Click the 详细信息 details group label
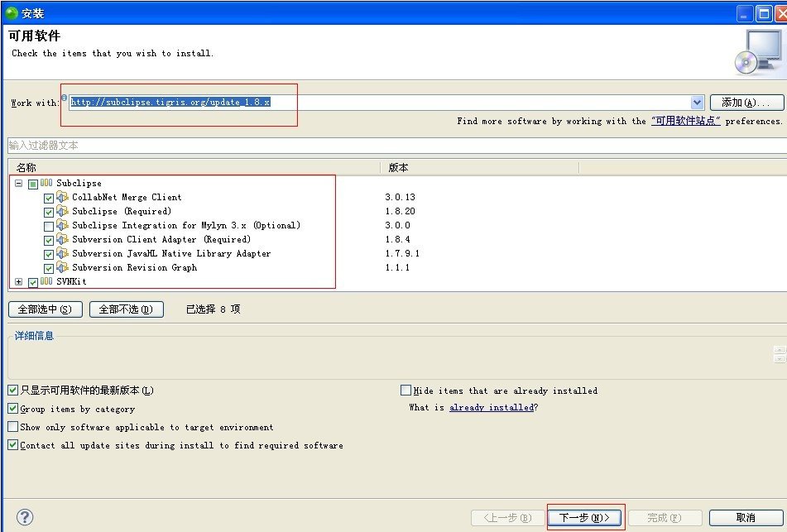 (34, 336)
